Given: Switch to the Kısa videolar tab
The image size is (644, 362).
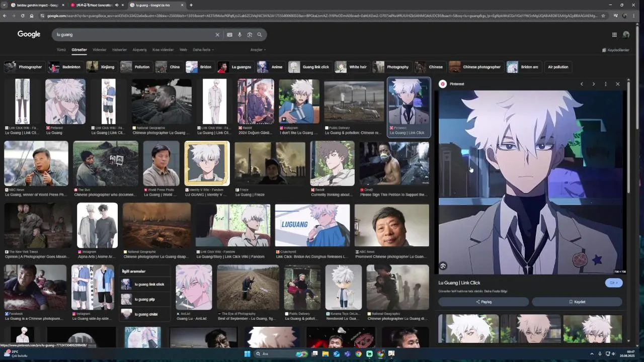Looking at the screenshot, I should click(x=163, y=50).
